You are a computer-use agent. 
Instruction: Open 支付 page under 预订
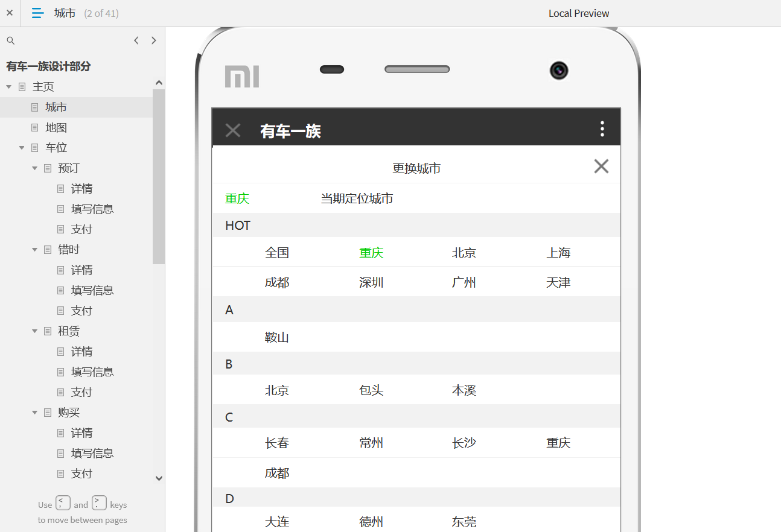click(82, 229)
